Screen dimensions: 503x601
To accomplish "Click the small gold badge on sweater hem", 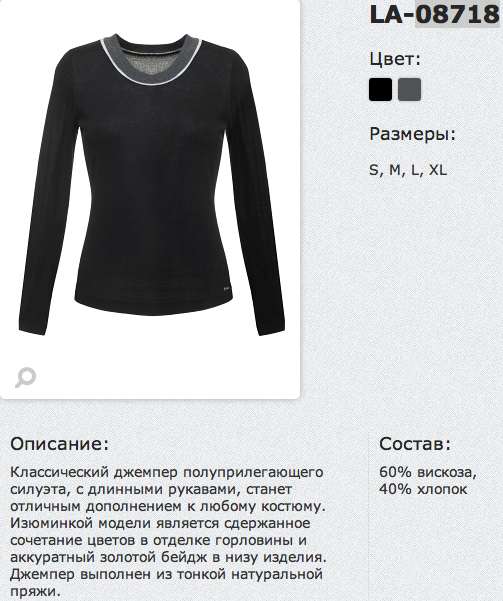I will coord(225,287).
